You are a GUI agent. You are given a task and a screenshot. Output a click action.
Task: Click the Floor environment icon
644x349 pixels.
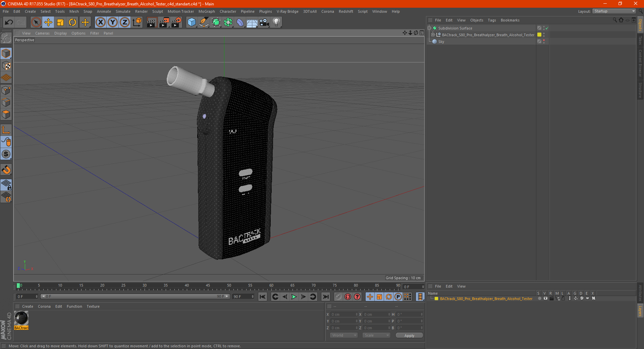pyautogui.click(x=252, y=22)
